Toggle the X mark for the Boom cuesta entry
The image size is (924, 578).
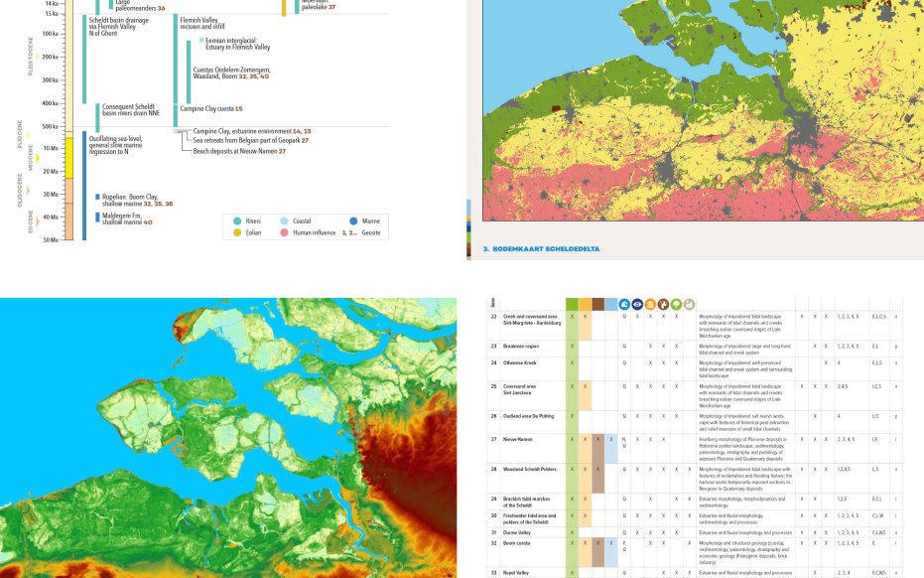572,542
